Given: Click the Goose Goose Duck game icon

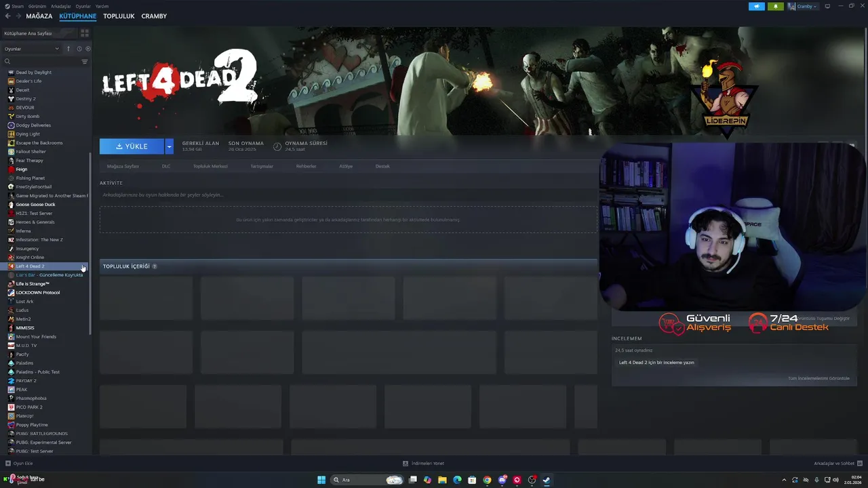Looking at the screenshot, I should [x=11, y=204].
